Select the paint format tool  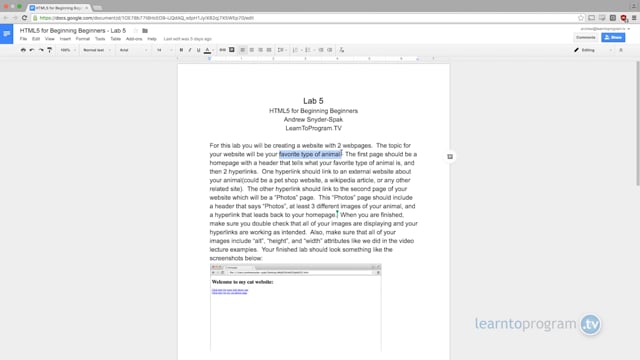(49, 50)
